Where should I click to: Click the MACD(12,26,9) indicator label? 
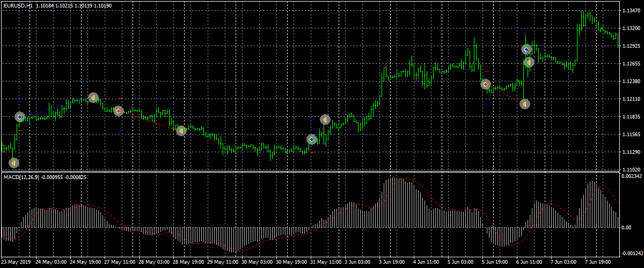click(21, 177)
